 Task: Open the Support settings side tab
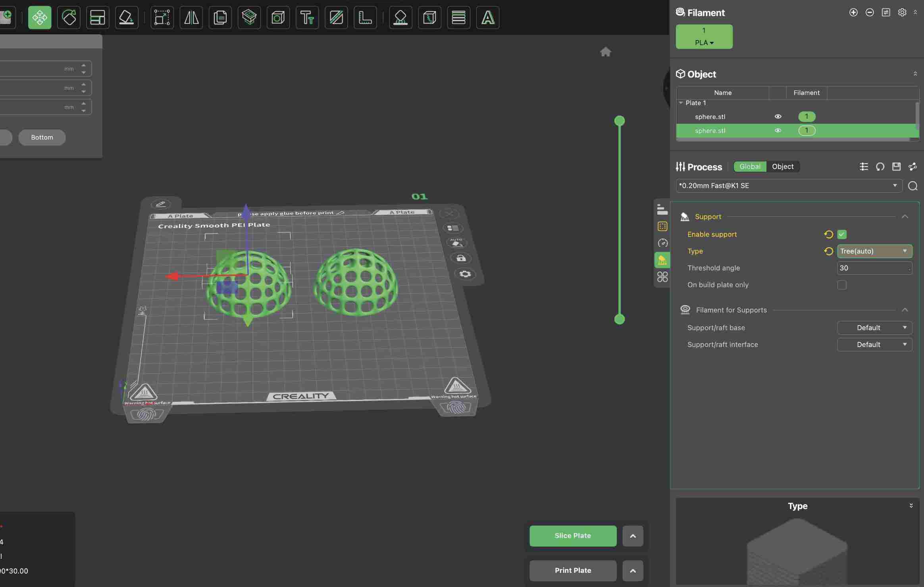(x=662, y=260)
